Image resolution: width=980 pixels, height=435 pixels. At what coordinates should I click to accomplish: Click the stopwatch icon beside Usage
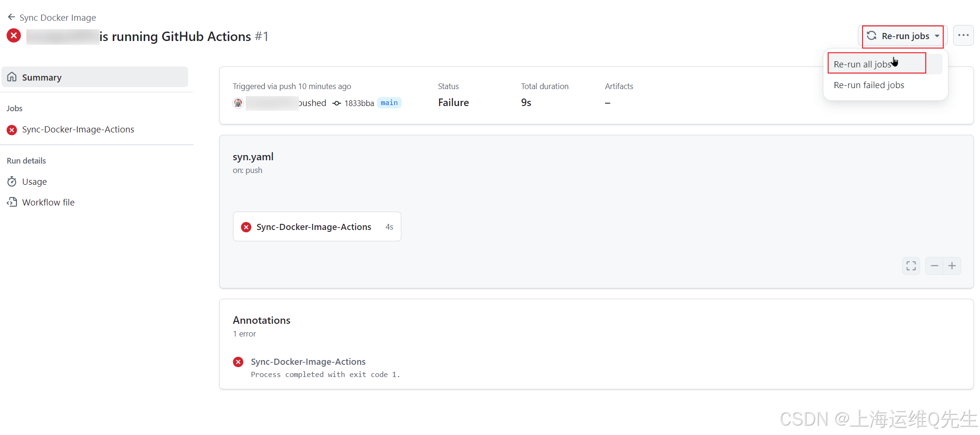[12, 181]
